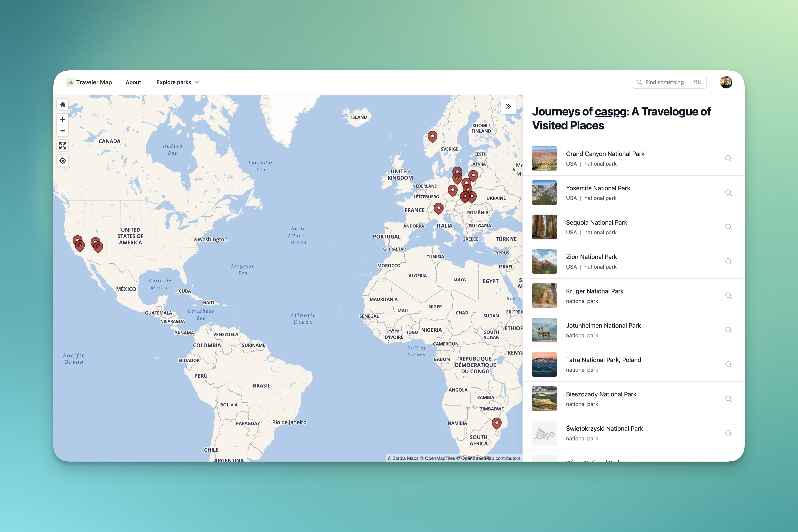Open the Explore parks dropdown
Image resolution: width=798 pixels, height=532 pixels.
[x=177, y=82]
